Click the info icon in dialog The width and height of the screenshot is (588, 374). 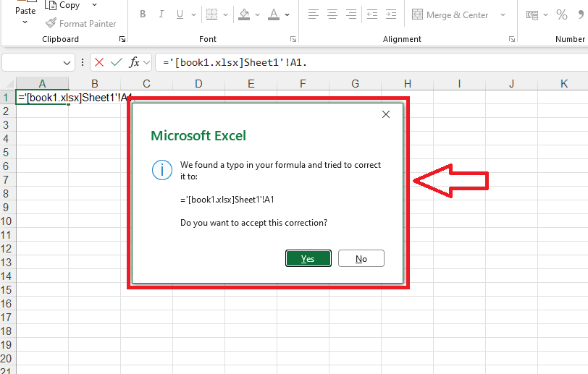(x=162, y=170)
